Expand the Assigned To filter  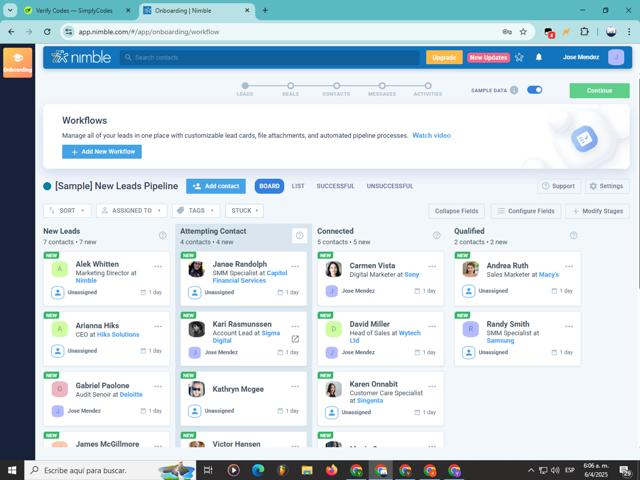pyautogui.click(x=131, y=211)
